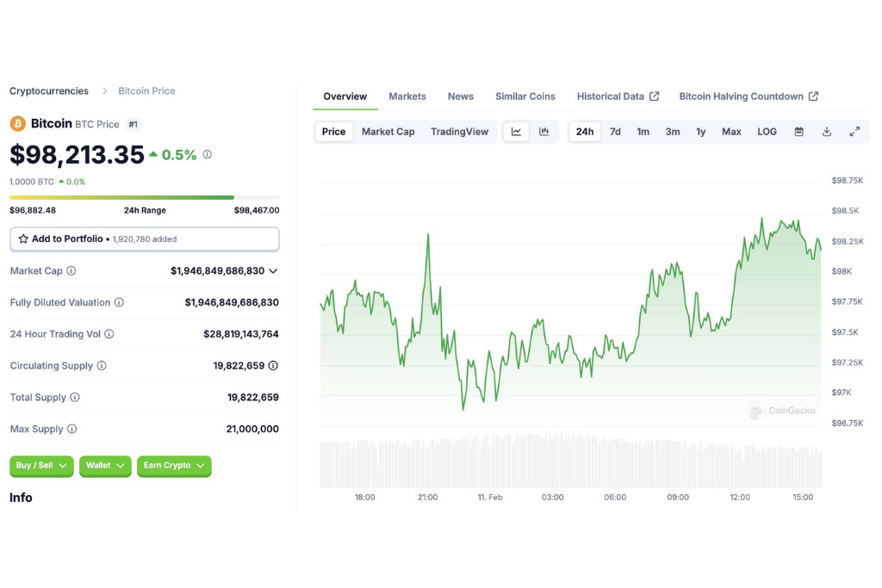Click the 12:00 time axis label
Screen dimensions: 882x588
click(x=740, y=497)
